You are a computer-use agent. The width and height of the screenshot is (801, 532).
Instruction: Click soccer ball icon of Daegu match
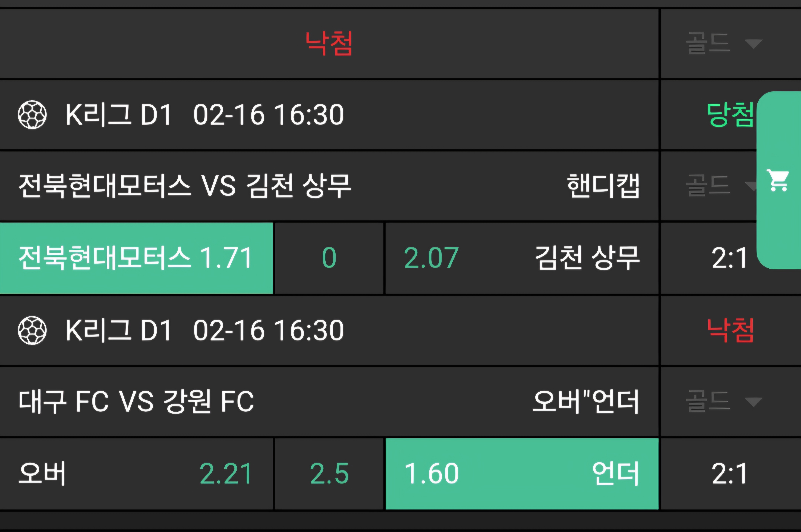[x=32, y=330]
